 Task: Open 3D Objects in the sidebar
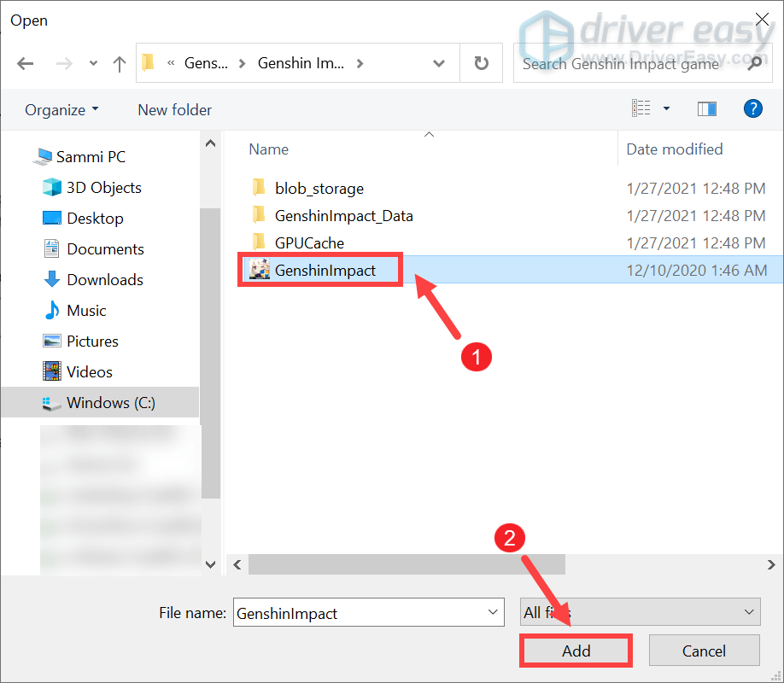click(x=104, y=188)
